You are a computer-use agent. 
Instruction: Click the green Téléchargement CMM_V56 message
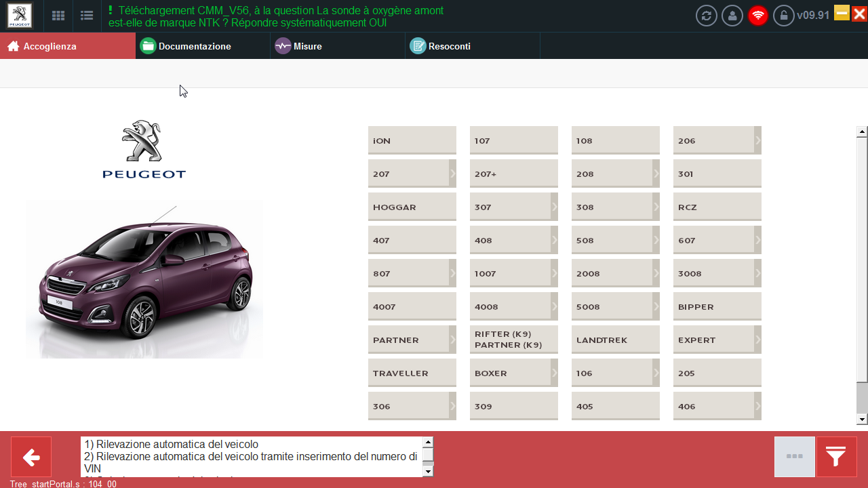click(276, 16)
